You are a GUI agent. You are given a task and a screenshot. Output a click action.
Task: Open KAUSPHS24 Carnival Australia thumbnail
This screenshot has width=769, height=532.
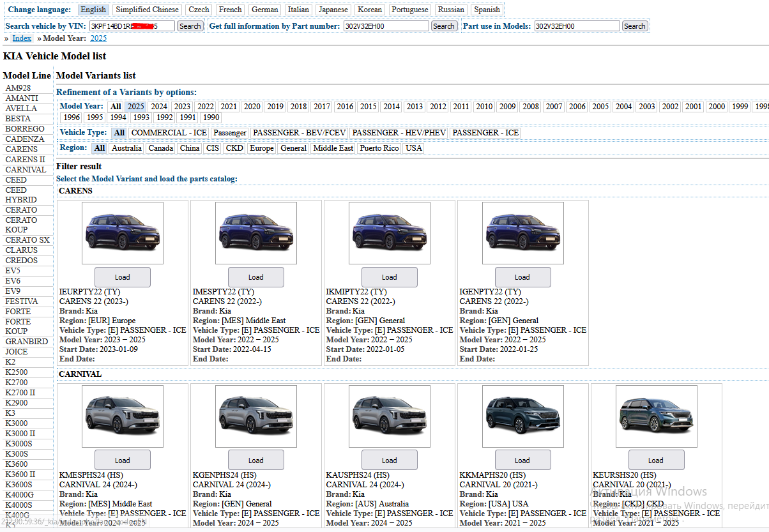pos(390,416)
